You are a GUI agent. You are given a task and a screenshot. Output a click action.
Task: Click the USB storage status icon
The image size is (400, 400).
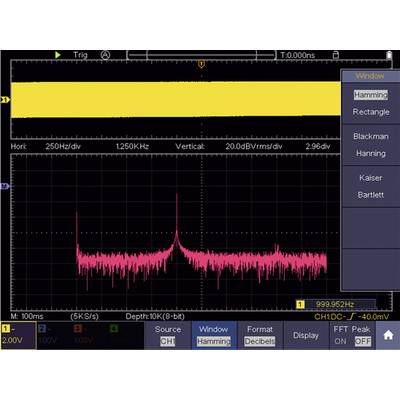[x=336, y=55]
